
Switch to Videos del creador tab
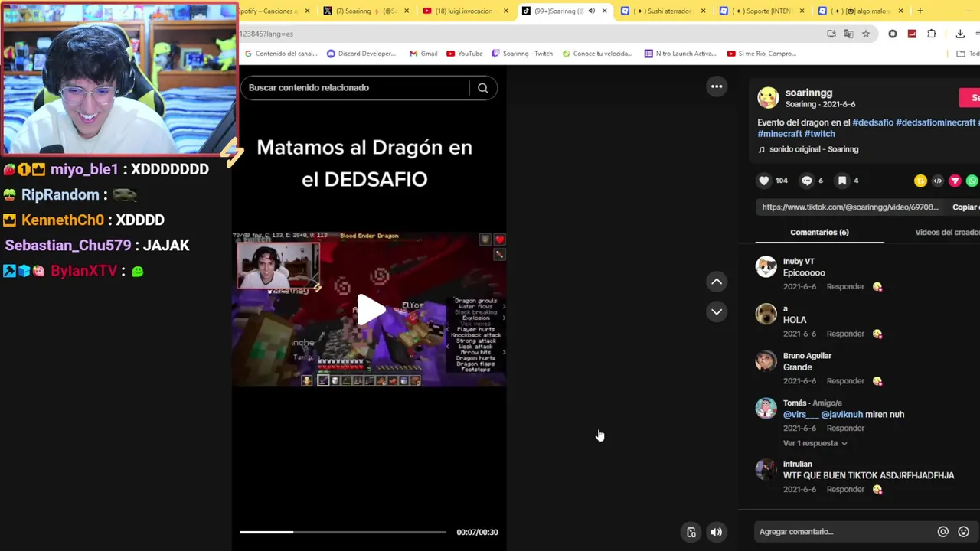tap(947, 233)
